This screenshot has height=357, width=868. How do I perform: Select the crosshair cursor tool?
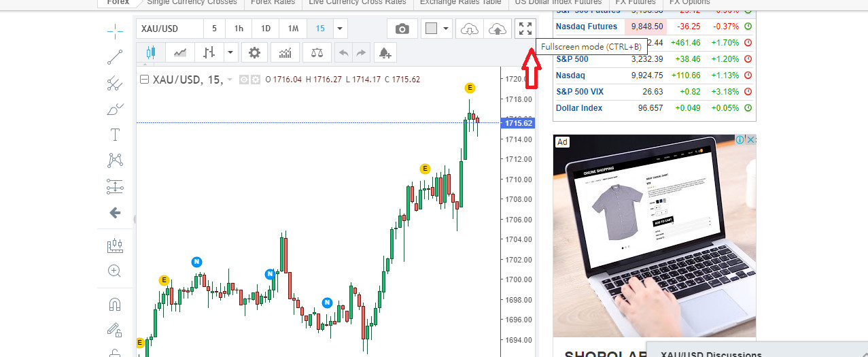pyautogui.click(x=115, y=31)
